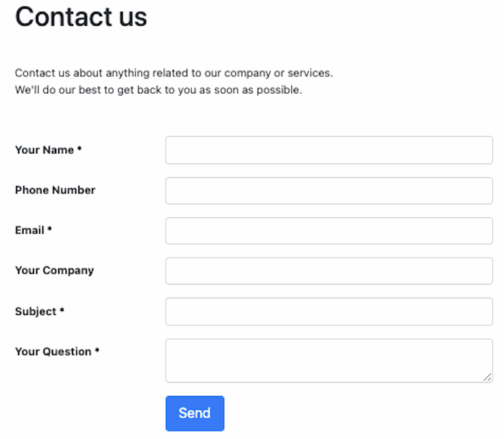Click the "Phone Number" label
Viewport: 504px width, 439px height.
pyautogui.click(x=55, y=190)
